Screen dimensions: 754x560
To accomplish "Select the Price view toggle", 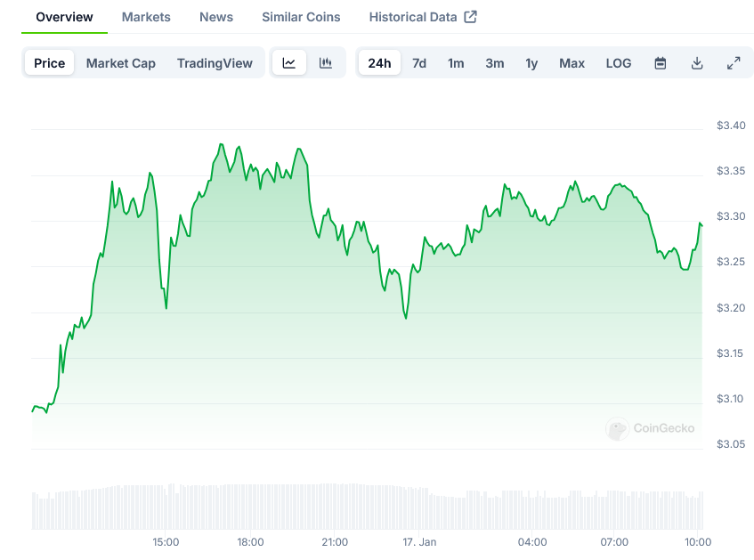I will [x=50, y=63].
